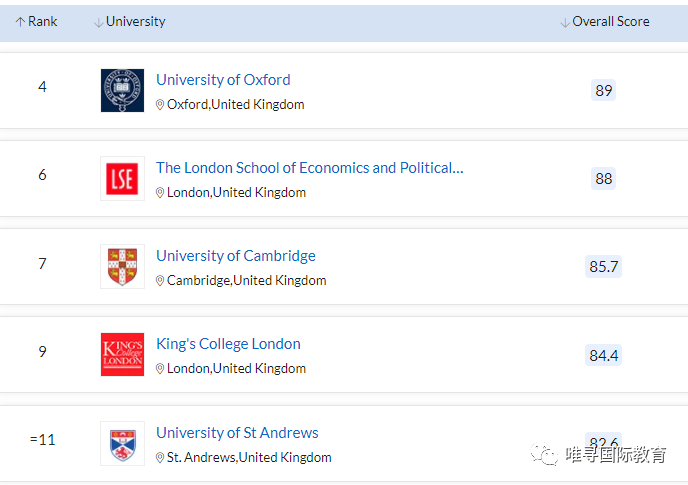This screenshot has height=485, width=688.
Task: Click the 84.4 score badge for King's
Action: tap(603, 355)
